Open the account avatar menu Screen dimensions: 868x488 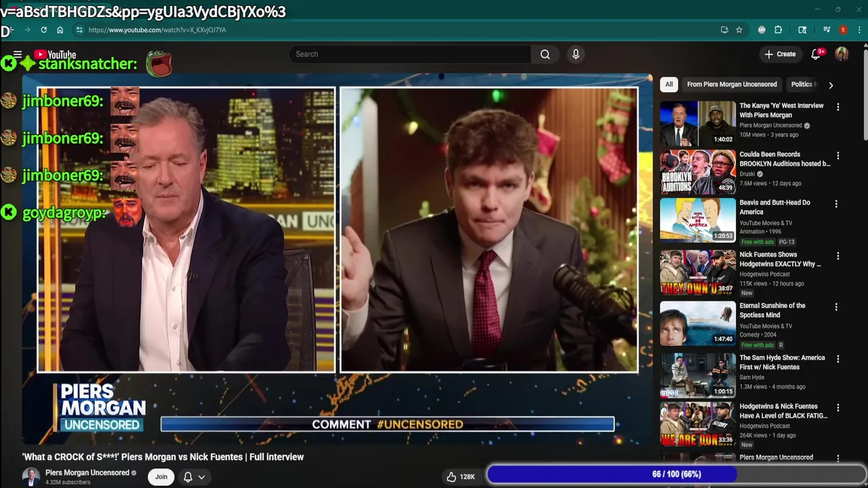click(x=842, y=54)
